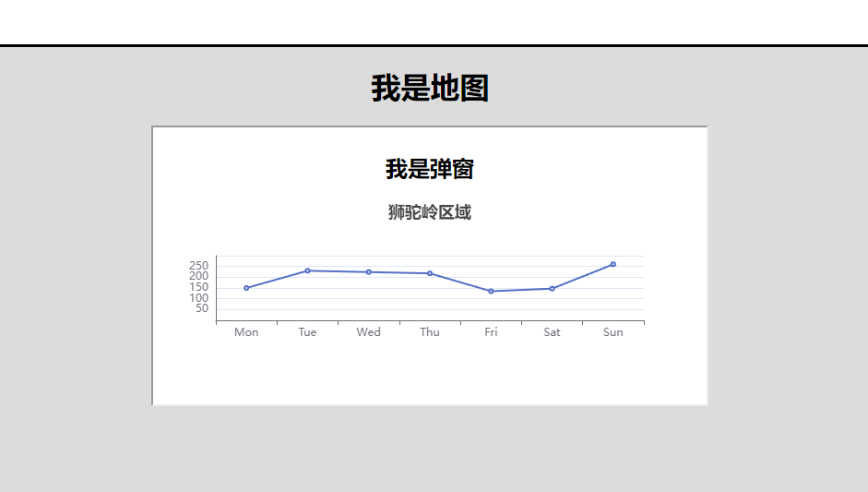Click the '200' y-axis label
This screenshot has height=492, width=868.
[198, 276]
